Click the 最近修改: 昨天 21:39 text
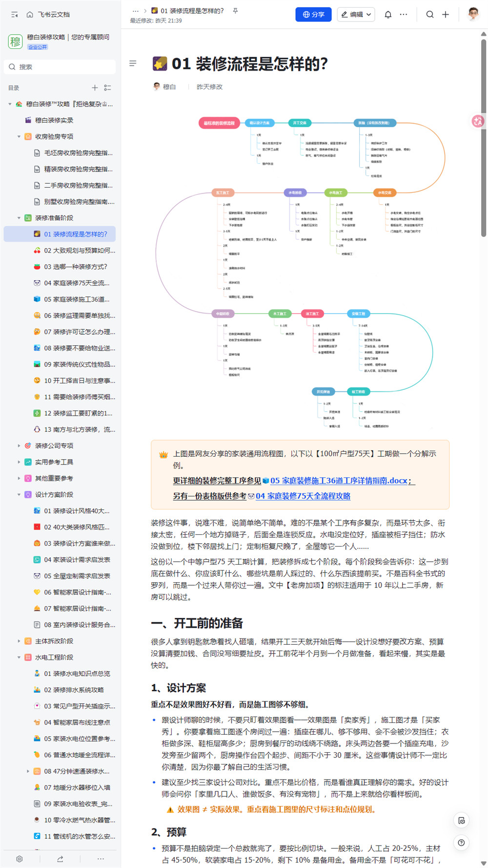Viewport: 488px width, 868px height. coord(156,21)
